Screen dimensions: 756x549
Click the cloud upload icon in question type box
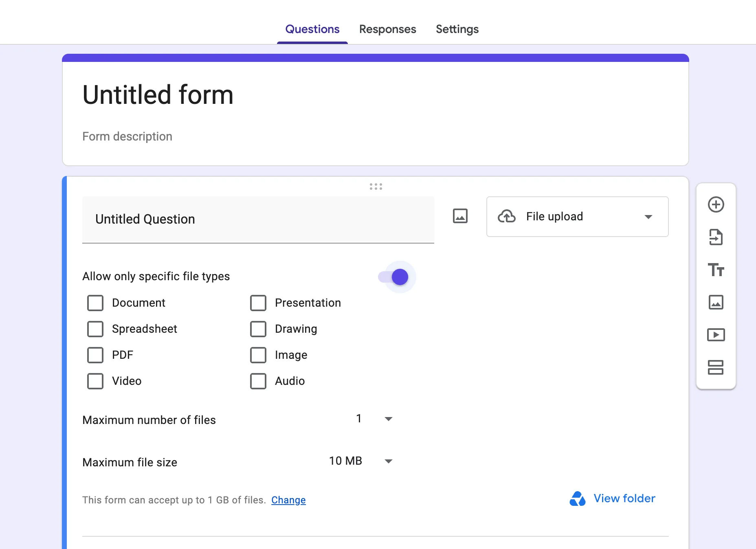point(507,216)
